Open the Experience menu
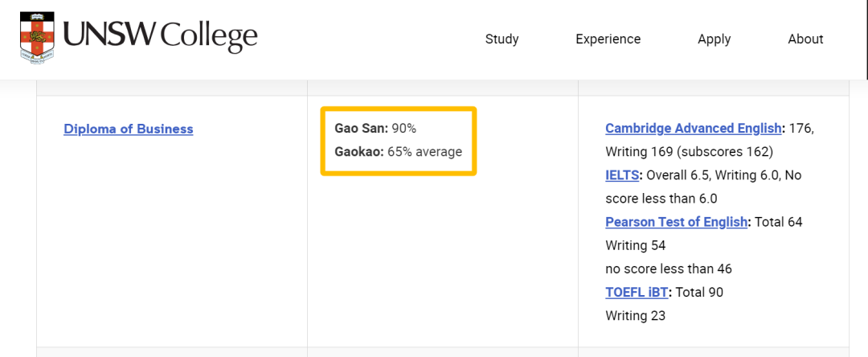The image size is (868, 357). (608, 39)
